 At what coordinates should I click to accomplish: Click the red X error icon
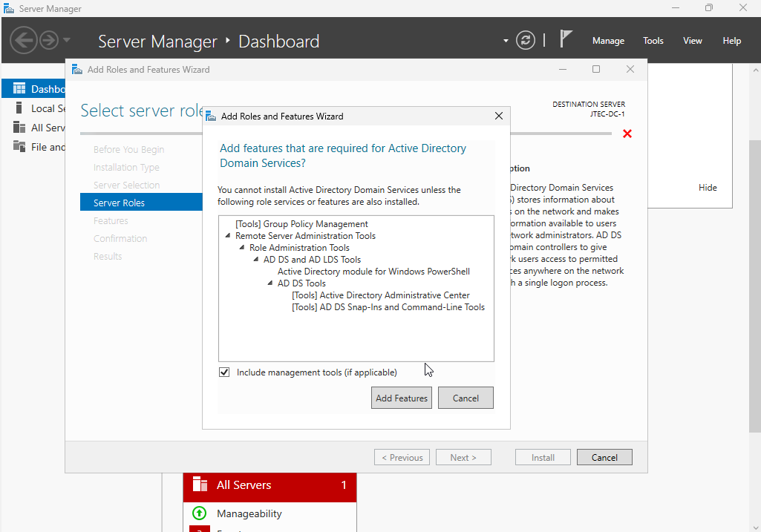(627, 134)
